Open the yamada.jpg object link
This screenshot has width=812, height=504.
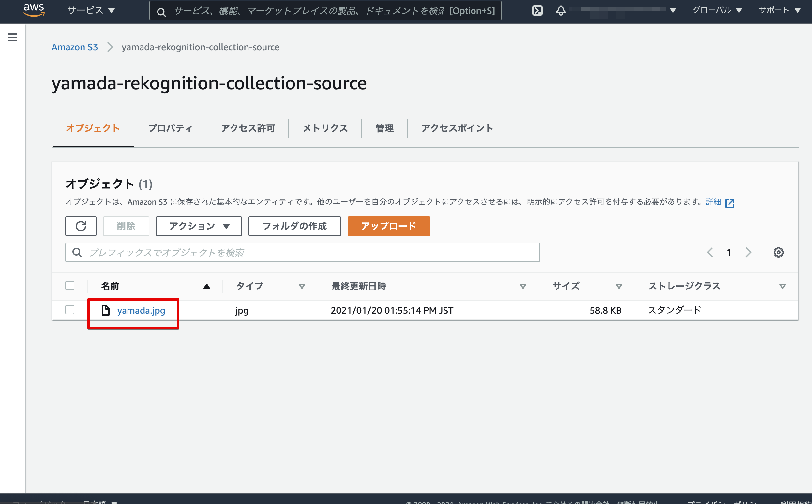tap(141, 310)
